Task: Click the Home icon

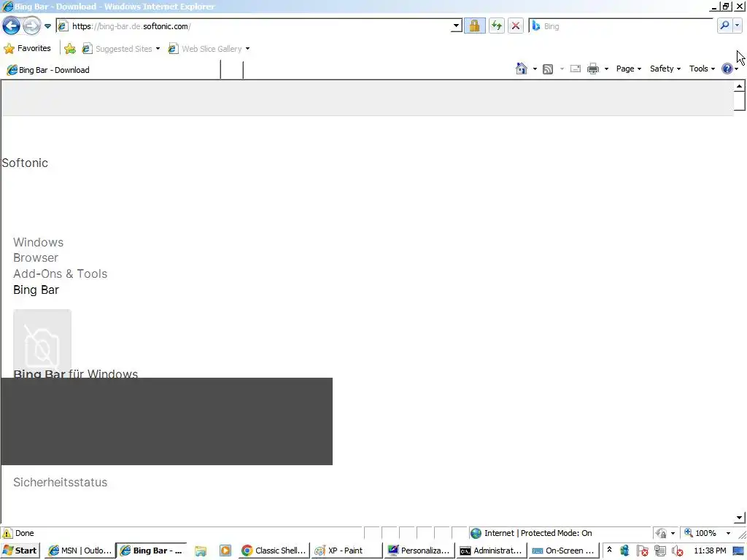Action: 521,69
